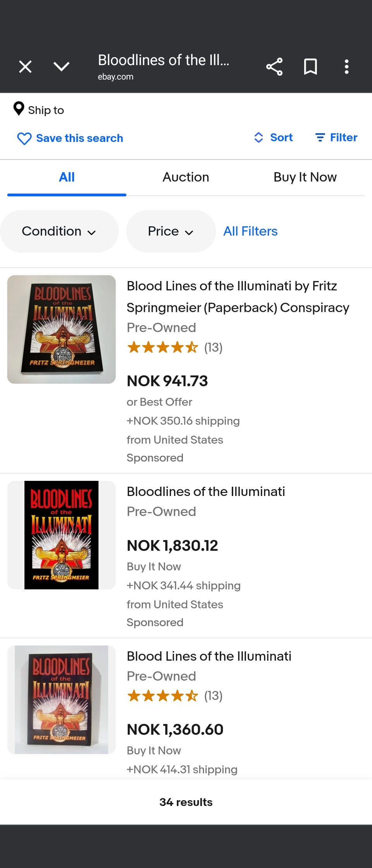372x868 pixels.
Task: Open the NOK 1,360.60 listing title
Action: (209, 656)
